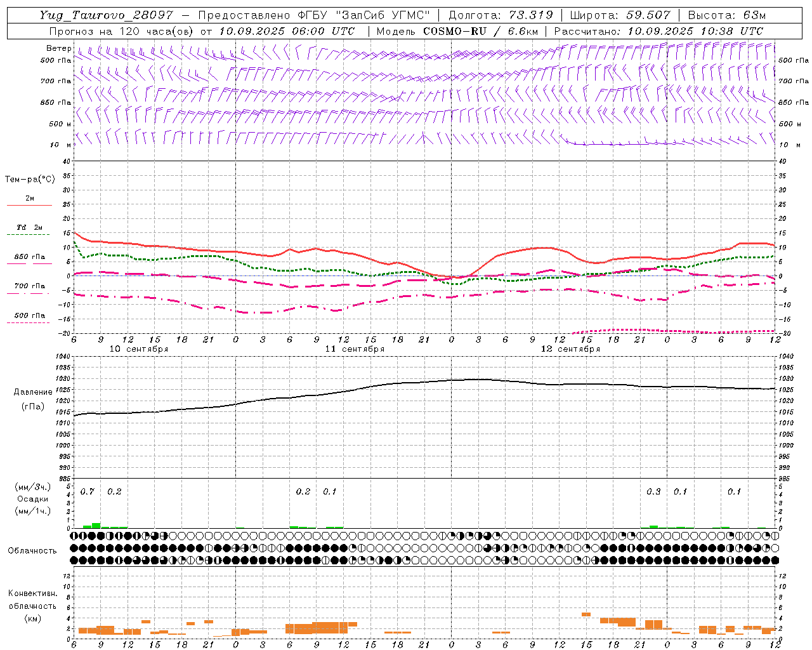Click the Давление pressure panel label
The image size is (812, 650).
pyautogui.click(x=33, y=392)
